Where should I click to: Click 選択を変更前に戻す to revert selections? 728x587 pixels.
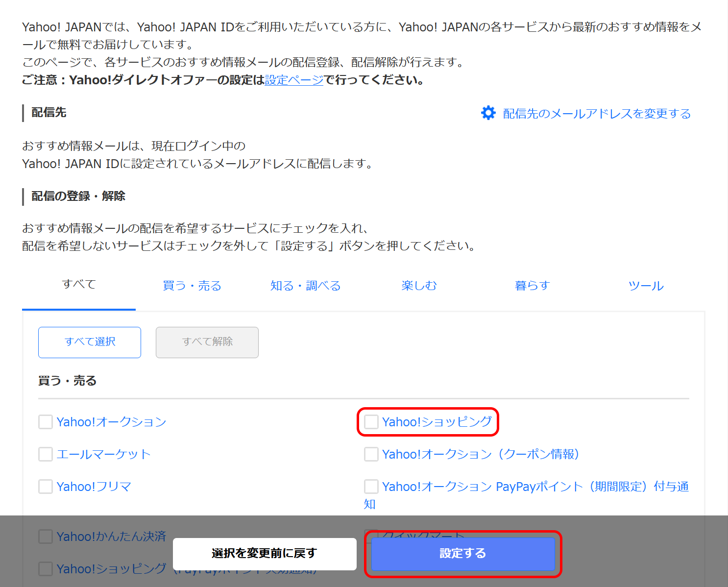(265, 554)
